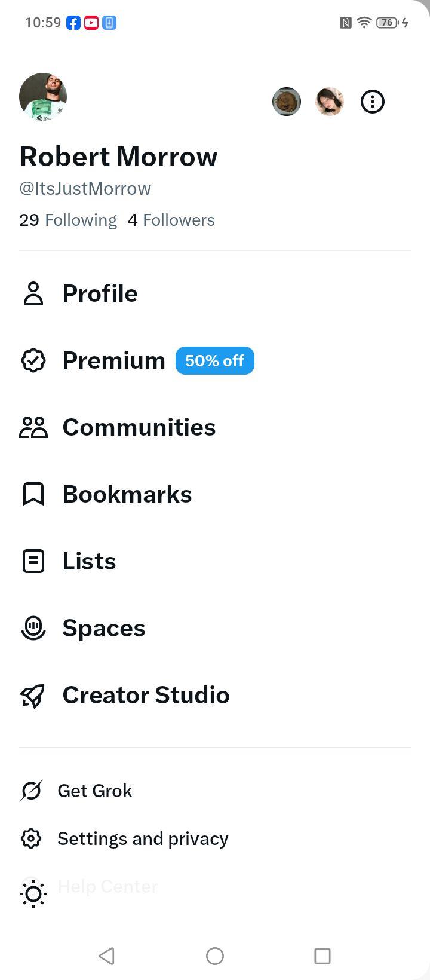Image resolution: width=430 pixels, height=980 pixels.
Task: View the 29 Following list
Action: [x=68, y=220]
